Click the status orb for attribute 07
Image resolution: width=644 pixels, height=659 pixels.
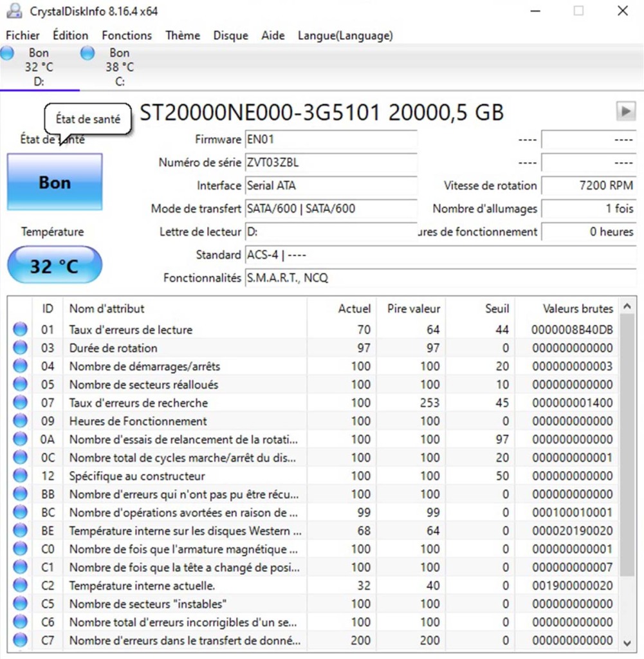(x=20, y=402)
